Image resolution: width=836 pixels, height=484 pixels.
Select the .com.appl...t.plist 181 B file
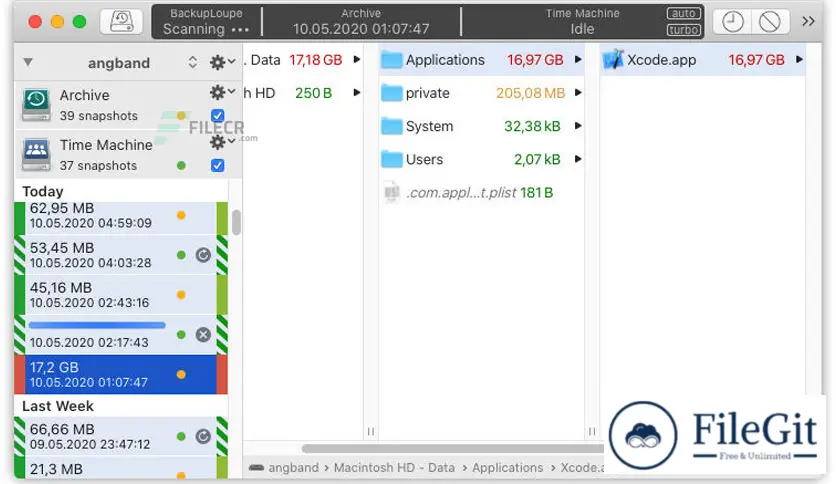point(482,192)
